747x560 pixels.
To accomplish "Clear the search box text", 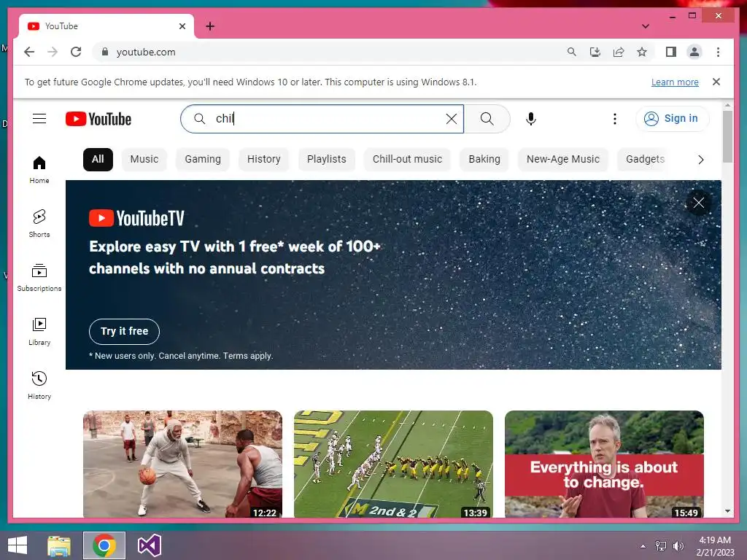I will (451, 119).
